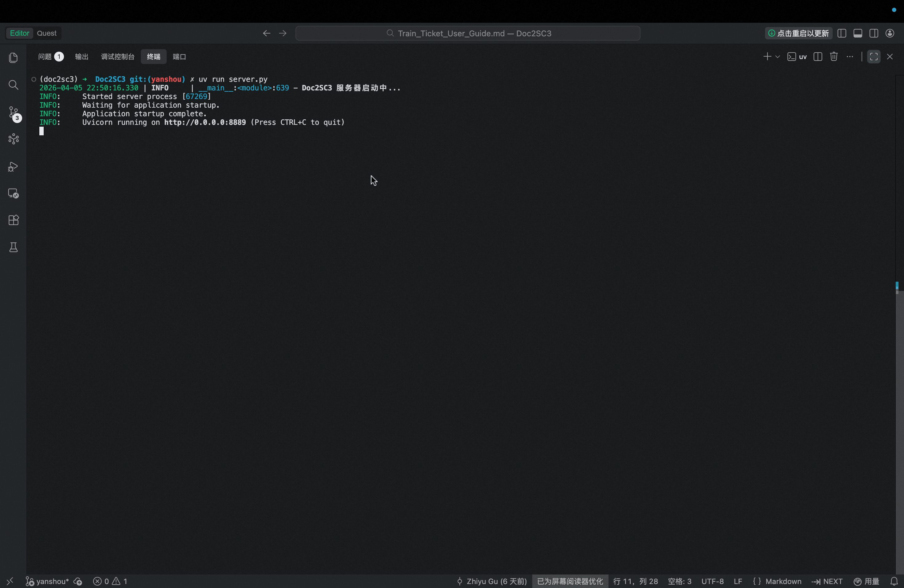Open the Explorer files icon in sidebar
This screenshot has width=904, height=588.
[13, 58]
